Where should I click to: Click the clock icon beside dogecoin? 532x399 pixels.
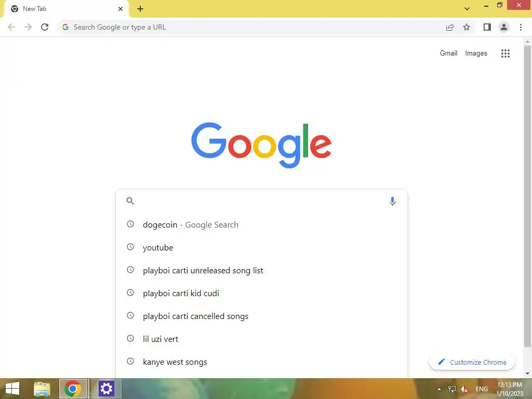click(130, 224)
